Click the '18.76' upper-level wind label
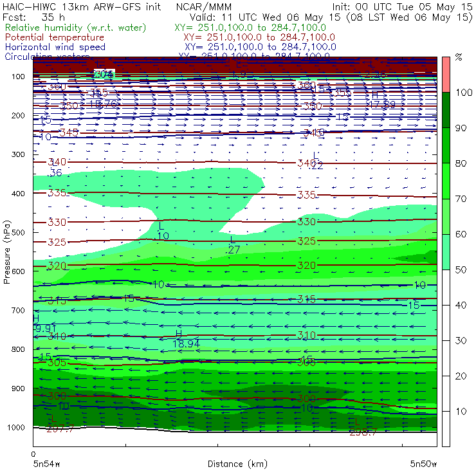This screenshot has width=476, height=476. pyautogui.click(x=103, y=104)
